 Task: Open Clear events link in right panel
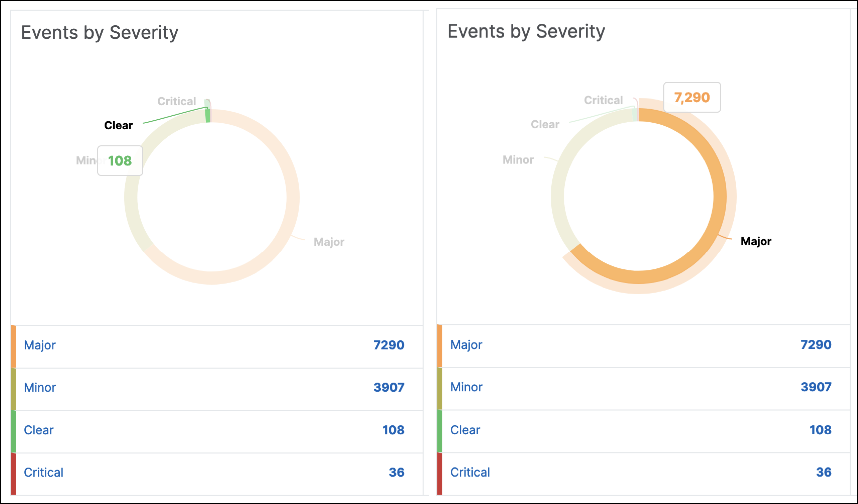465,430
